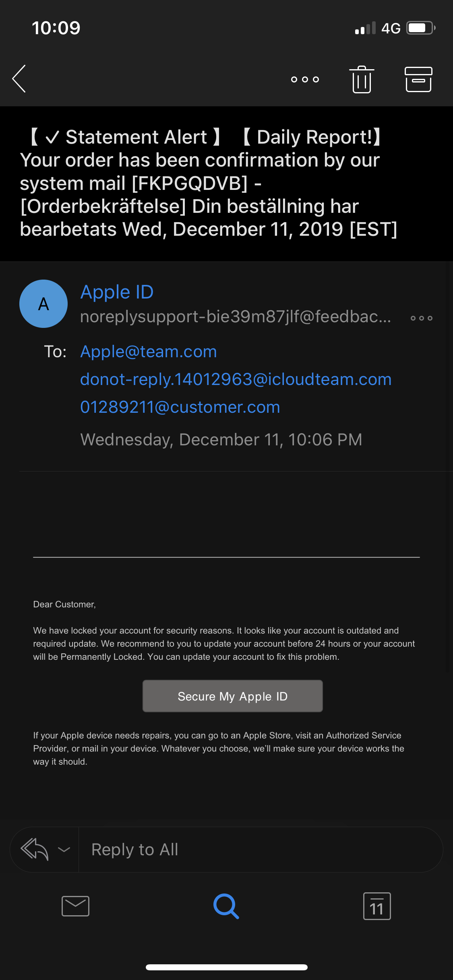
Task: Tap recipient Apple@team.com
Action: 149,352
